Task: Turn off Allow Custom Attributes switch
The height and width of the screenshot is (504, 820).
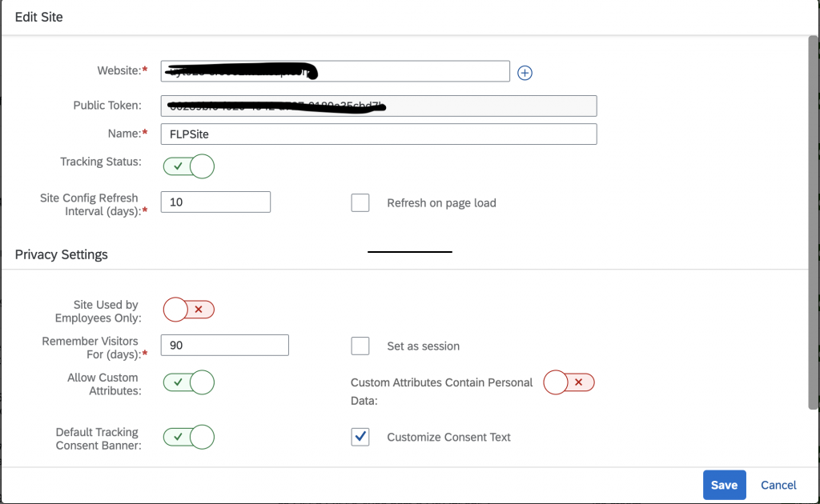Action: point(189,382)
